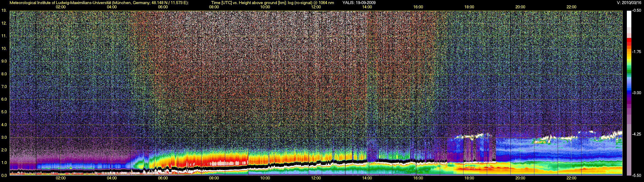Select '10:00' on the bottom time axis

[x=265, y=178]
